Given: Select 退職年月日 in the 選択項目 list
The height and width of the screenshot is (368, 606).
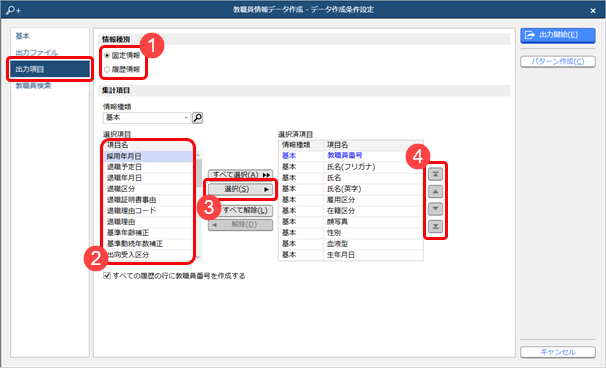Looking at the screenshot, I should point(149,178).
